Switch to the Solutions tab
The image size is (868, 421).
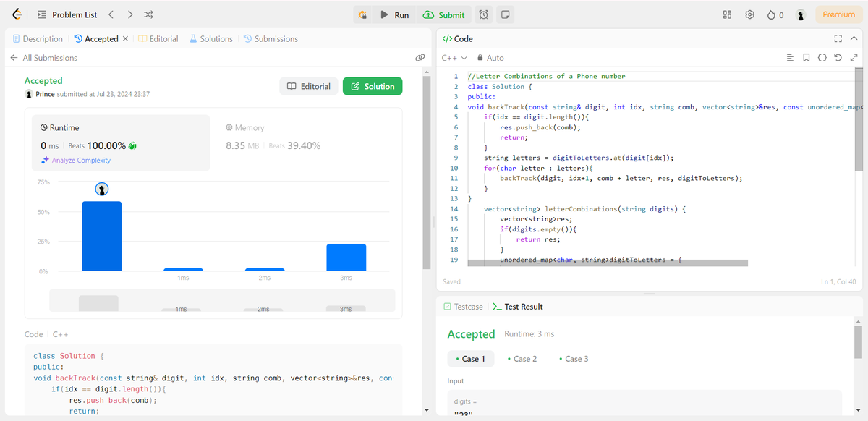pos(211,38)
